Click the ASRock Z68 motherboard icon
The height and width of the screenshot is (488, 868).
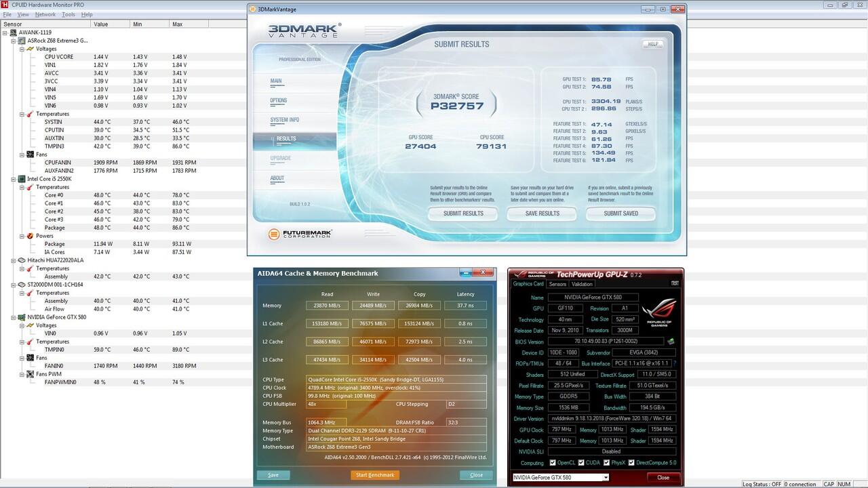(x=22, y=41)
